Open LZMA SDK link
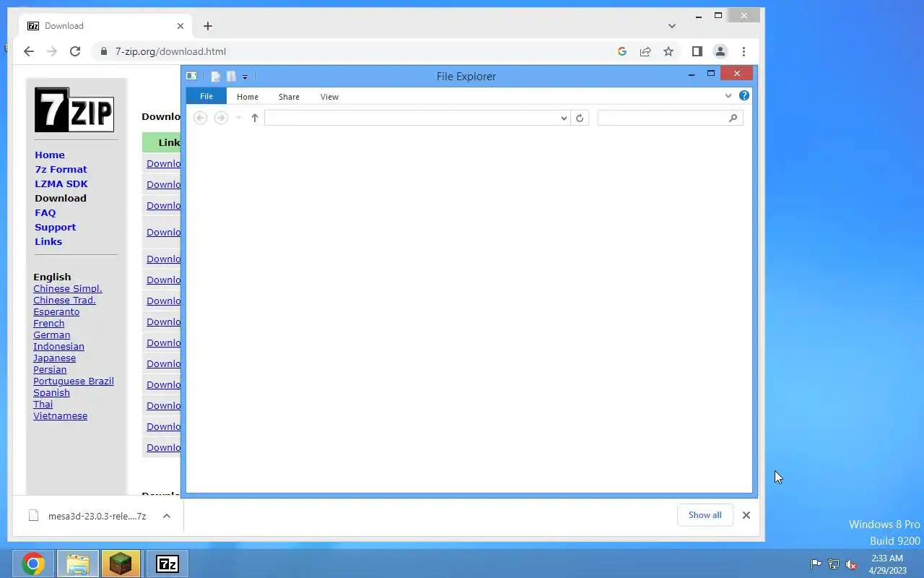 point(61,184)
